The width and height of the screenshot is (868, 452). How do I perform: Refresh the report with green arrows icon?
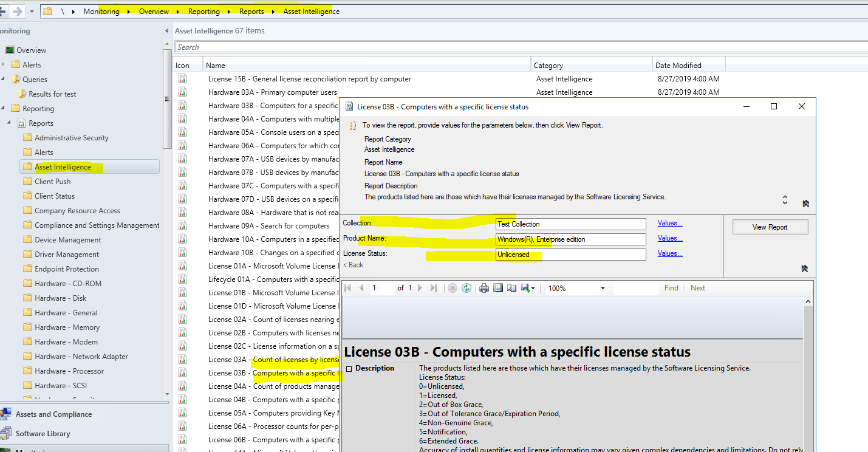[466, 288]
